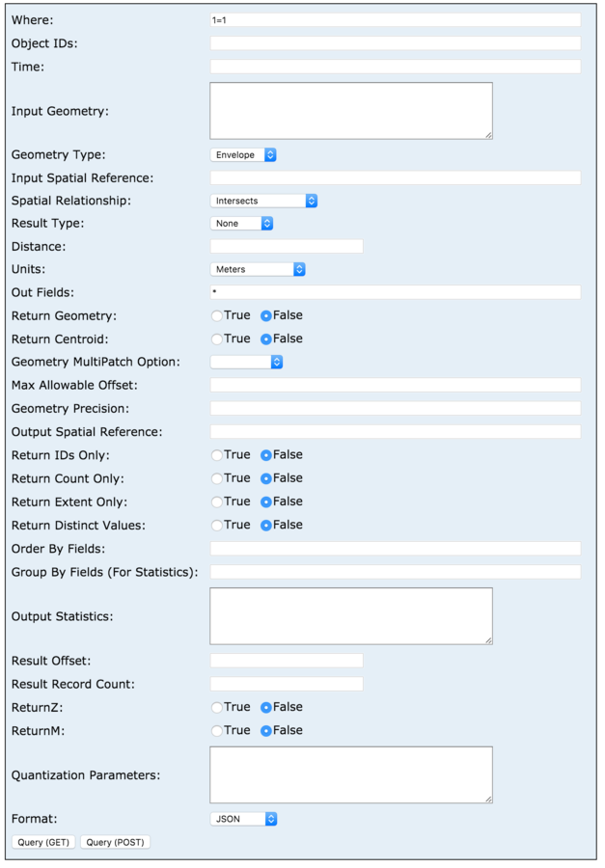
Task: Click the Result Record Count field
Action: click(x=287, y=684)
